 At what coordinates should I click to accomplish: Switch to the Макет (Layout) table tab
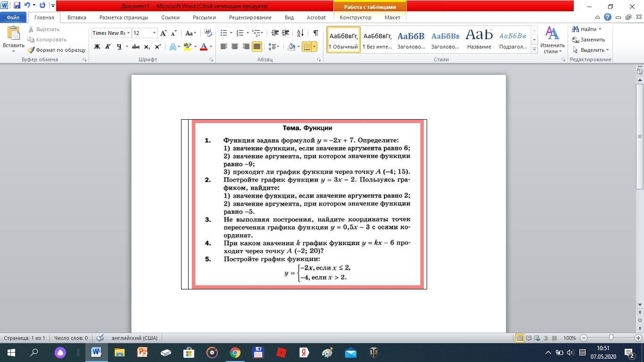tap(392, 17)
